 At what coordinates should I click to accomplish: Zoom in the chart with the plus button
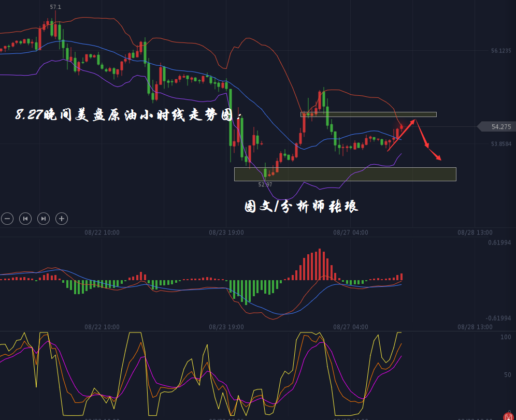[62, 219]
